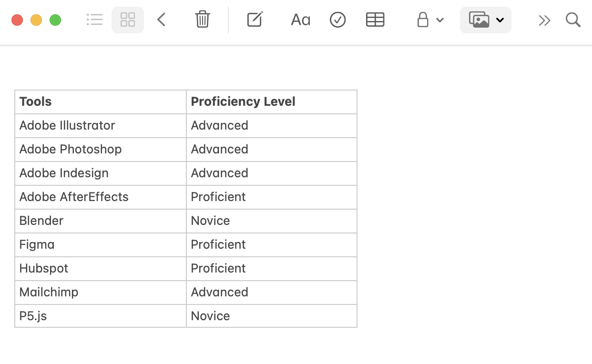Create a new note

coord(255,20)
